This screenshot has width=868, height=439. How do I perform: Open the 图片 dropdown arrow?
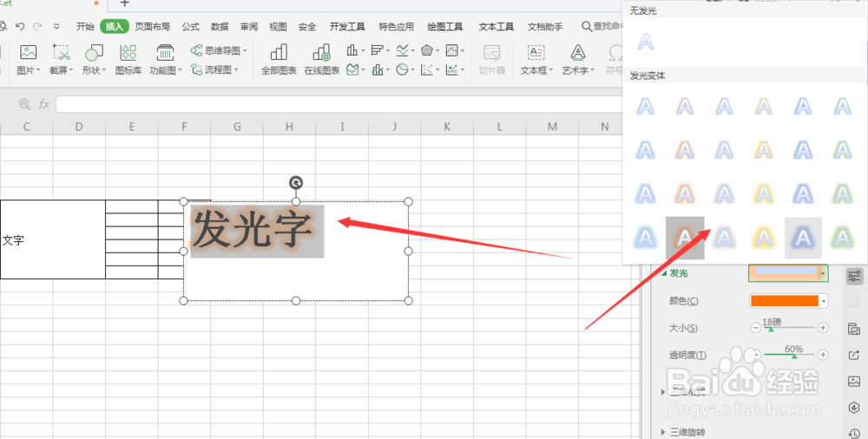pos(39,70)
